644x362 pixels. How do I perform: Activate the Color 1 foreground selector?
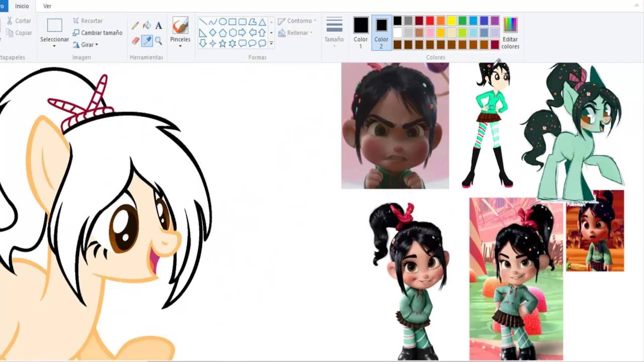(361, 32)
